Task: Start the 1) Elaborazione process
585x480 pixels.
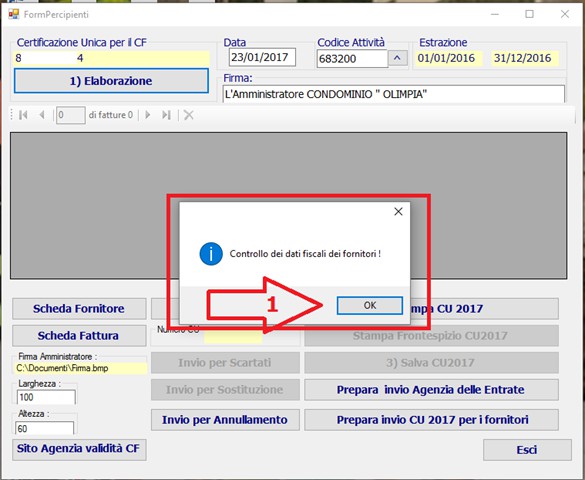Action: pos(111,81)
